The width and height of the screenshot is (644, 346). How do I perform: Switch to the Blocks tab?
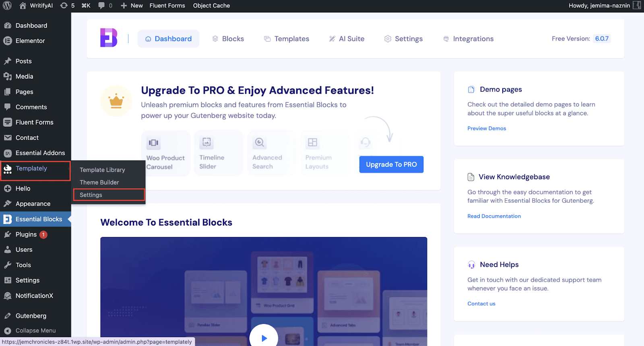coord(228,39)
